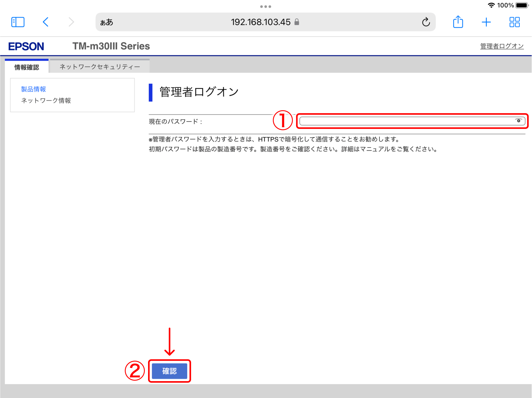Focus the 現在のパスワード input field
Image resolution: width=532 pixels, height=398 pixels.
tap(412, 121)
